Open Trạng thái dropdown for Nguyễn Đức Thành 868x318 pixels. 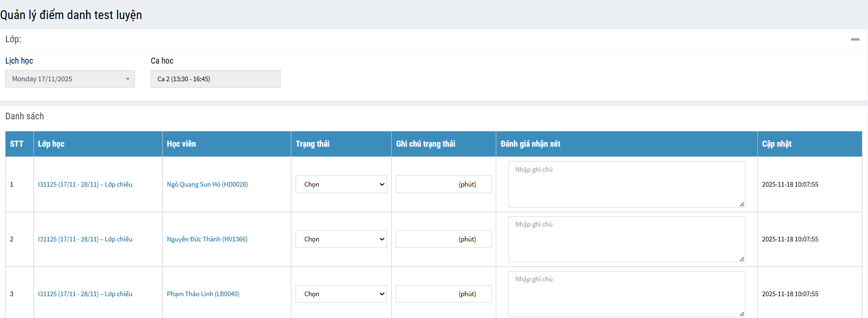341,239
